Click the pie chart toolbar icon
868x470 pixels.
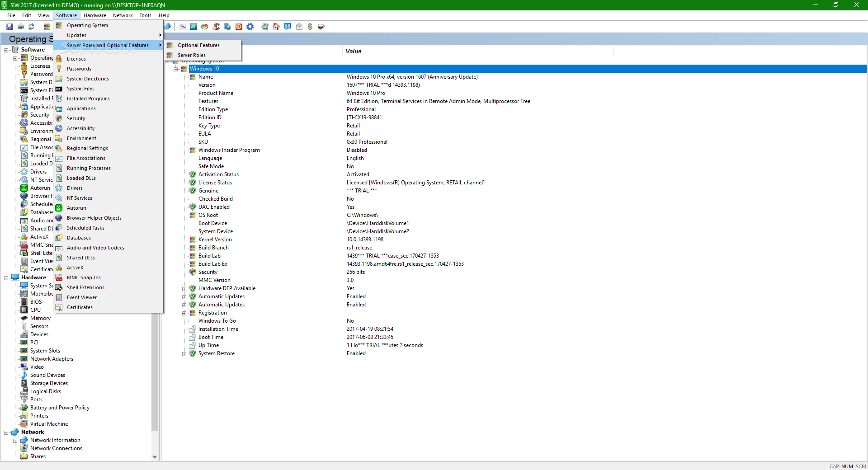(205, 27)
